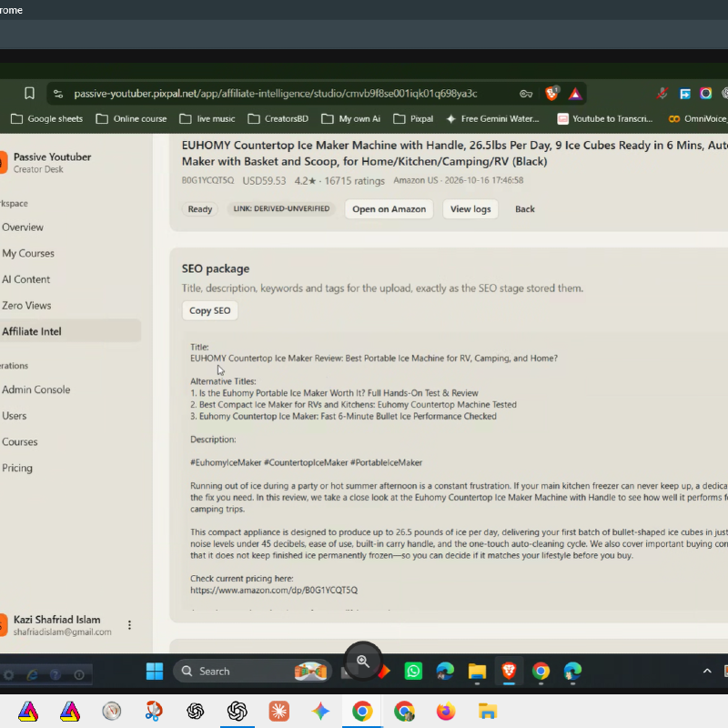Click the Open on Amazon button
Viewport: 728px width, 728px height.
click(389, 209)
